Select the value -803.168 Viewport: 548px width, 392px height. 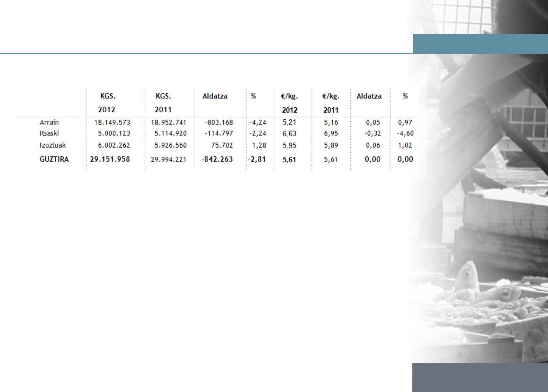[219, 122]
